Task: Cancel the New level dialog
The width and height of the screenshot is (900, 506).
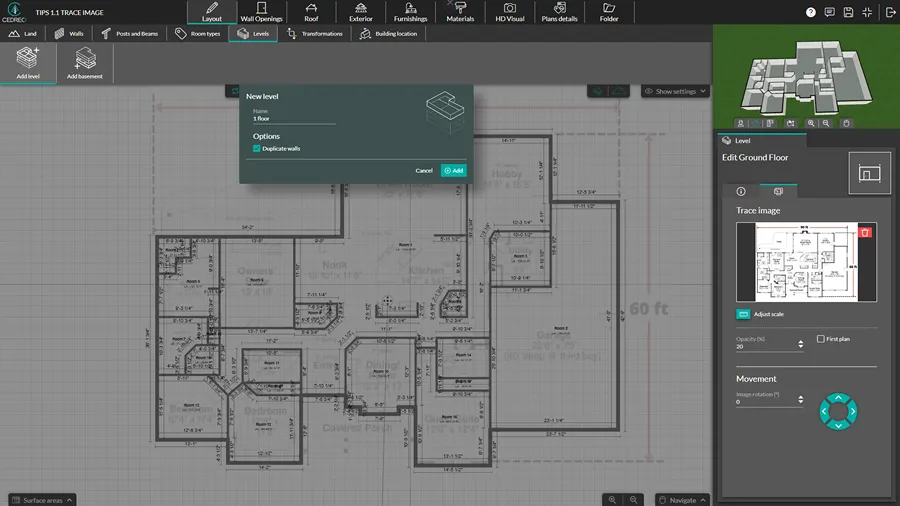Action: [424, 170]
